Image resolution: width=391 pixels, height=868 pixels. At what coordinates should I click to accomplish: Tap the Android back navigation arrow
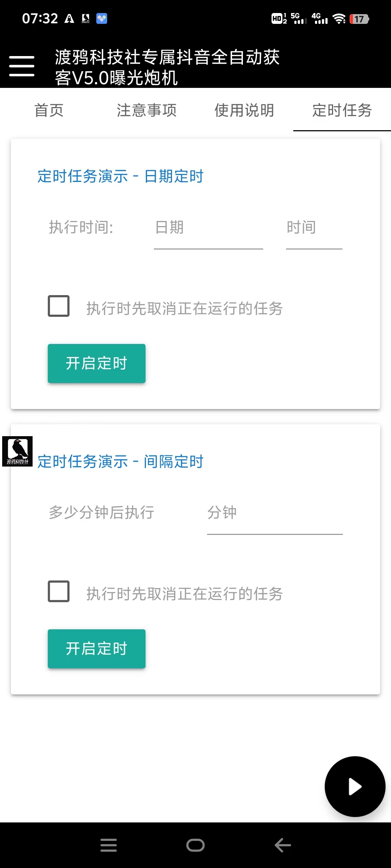tap(283, 845)
